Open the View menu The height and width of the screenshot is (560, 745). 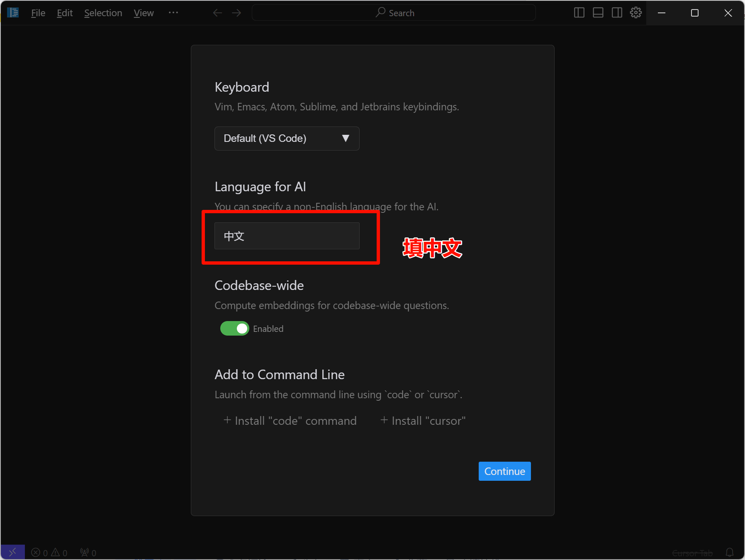pos(144,13)
